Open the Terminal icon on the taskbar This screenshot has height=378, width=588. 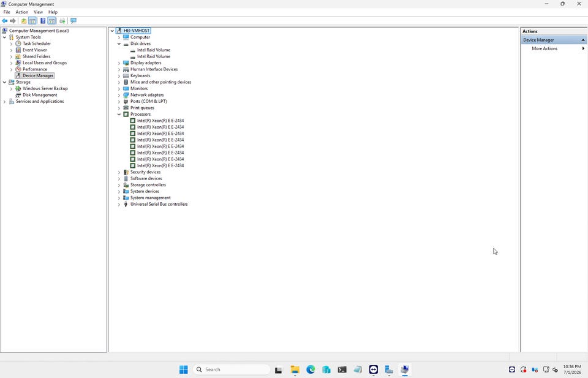(x=342, y=369)
